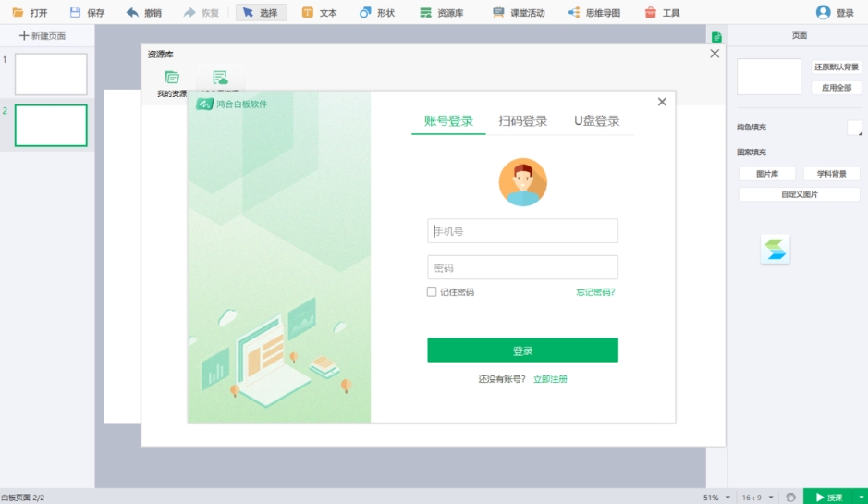This screenshot has width=868, height=504.
Task: Start presenting with the 授课 button
Action: point(828,498)
